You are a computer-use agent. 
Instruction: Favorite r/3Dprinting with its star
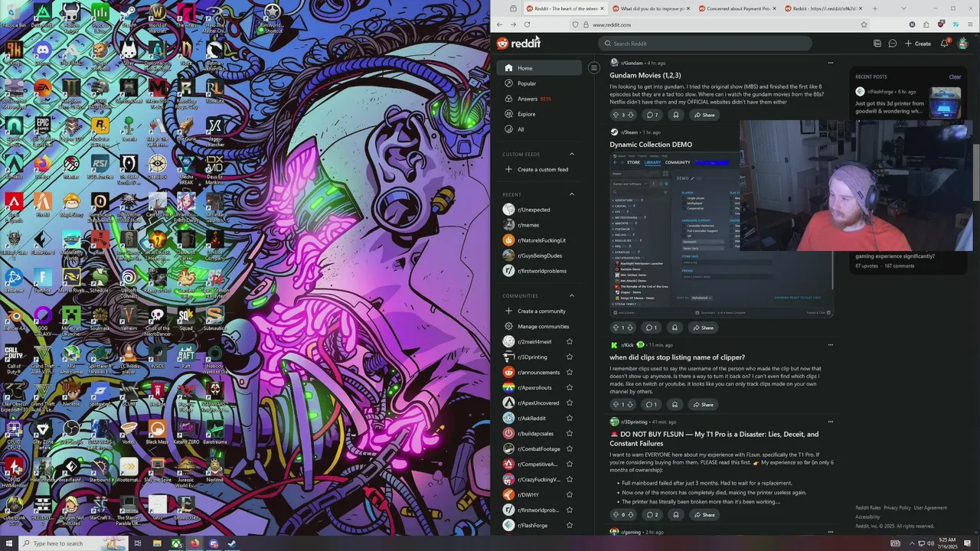569,357
